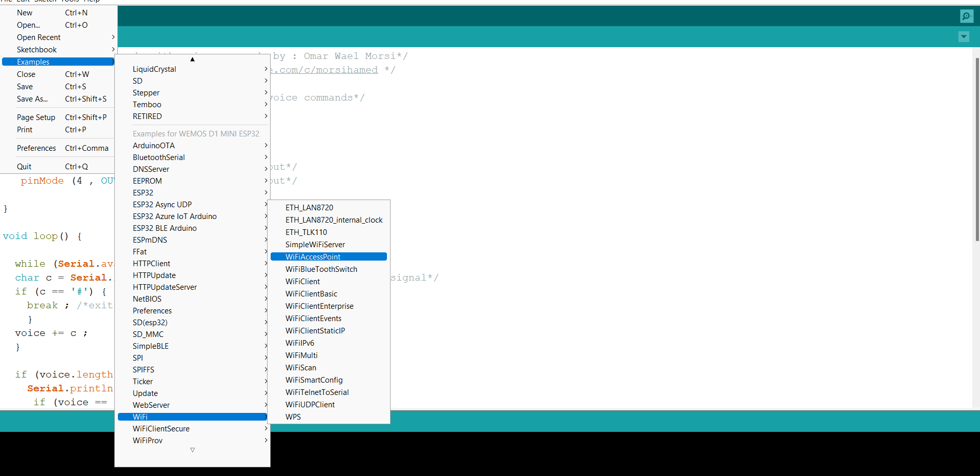Load the ETH_LAN8720 example
This screenshot has width=980, height=476.
(x=329, y=208)
